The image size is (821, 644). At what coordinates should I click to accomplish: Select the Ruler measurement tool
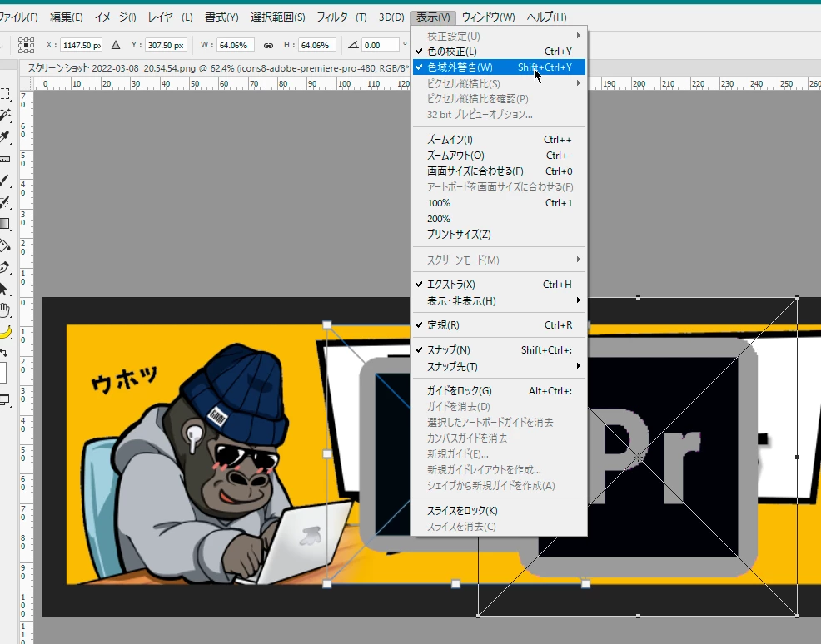click(x=5, y=159)
